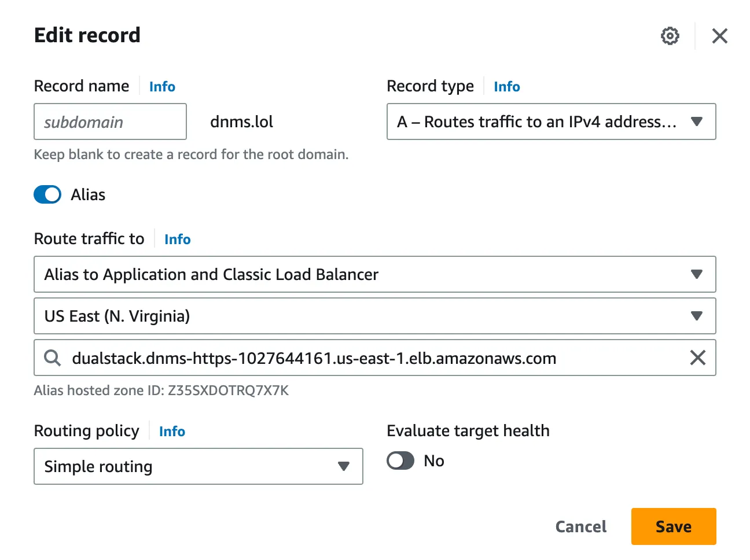Open the Record type dropdown

[x=538, y=121]
